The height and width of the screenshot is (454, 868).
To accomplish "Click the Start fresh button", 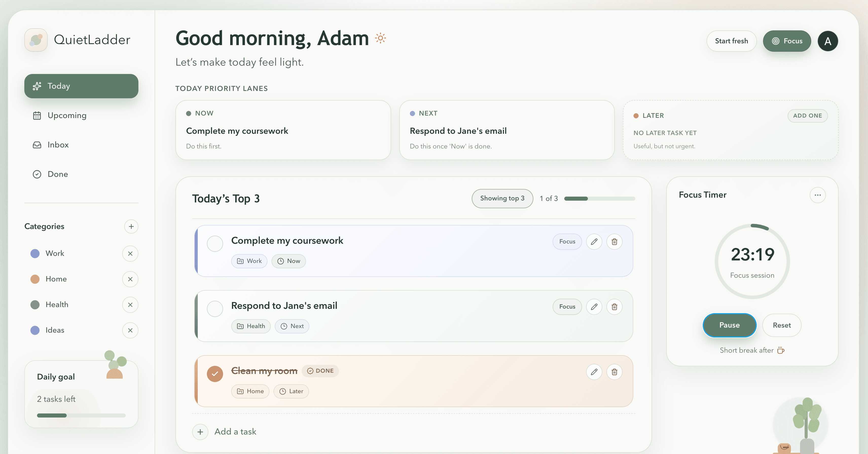I will (x=731, y=41).
